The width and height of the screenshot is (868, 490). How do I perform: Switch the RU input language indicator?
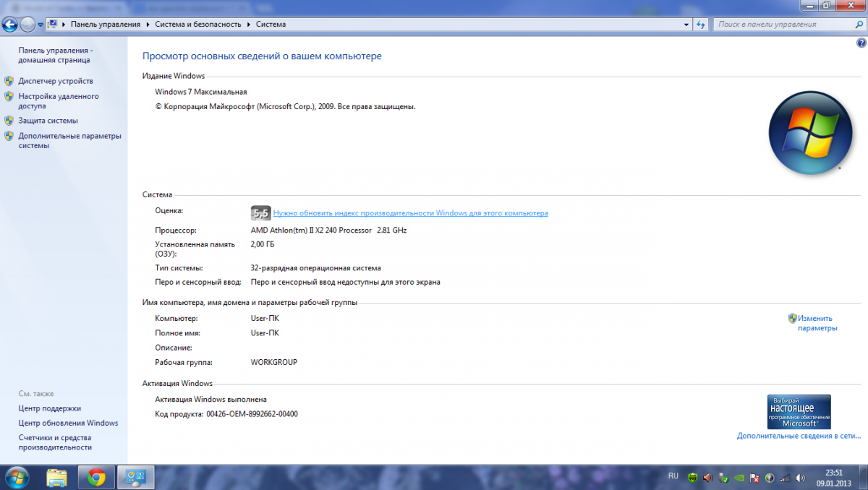click(x=673, y=476)
